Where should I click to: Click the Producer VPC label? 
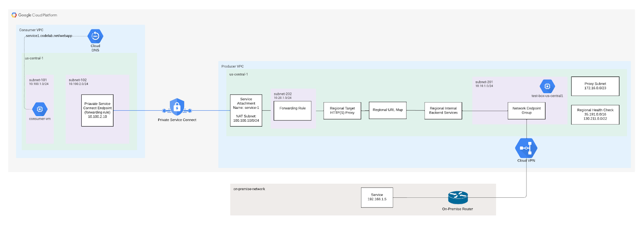click(x=232, y=66)
